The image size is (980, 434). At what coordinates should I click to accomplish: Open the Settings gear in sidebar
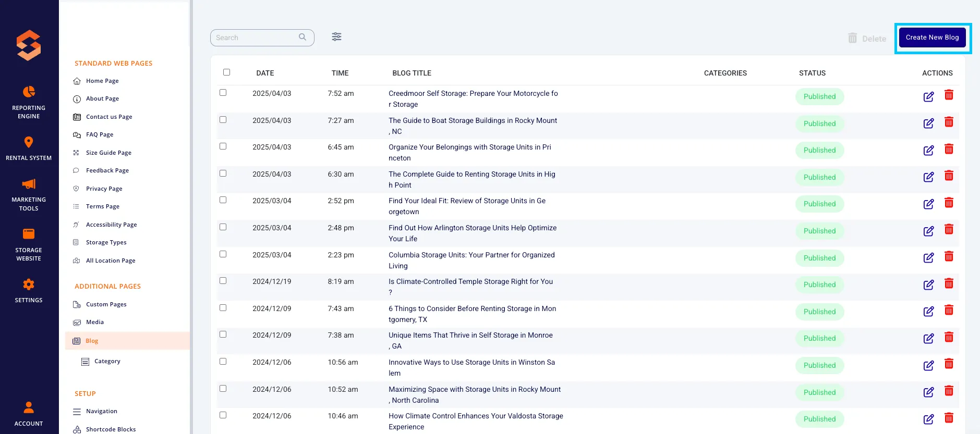pyautogui.click(x=29, y=291)
